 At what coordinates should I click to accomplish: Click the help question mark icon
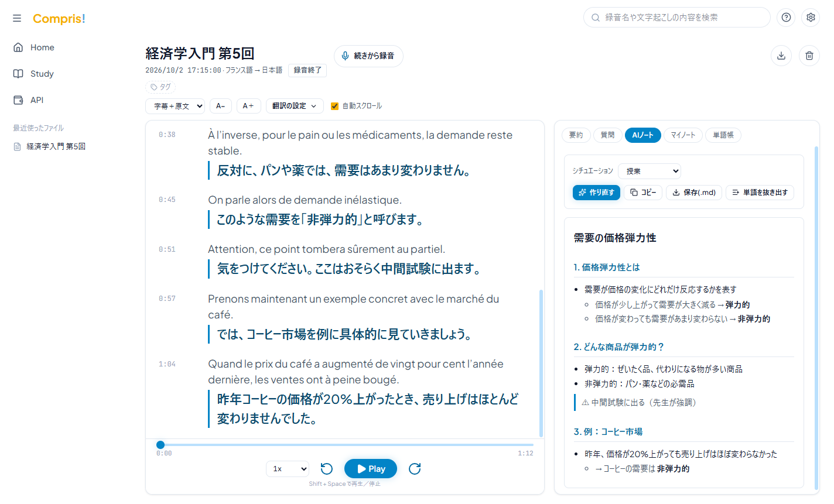786,18
